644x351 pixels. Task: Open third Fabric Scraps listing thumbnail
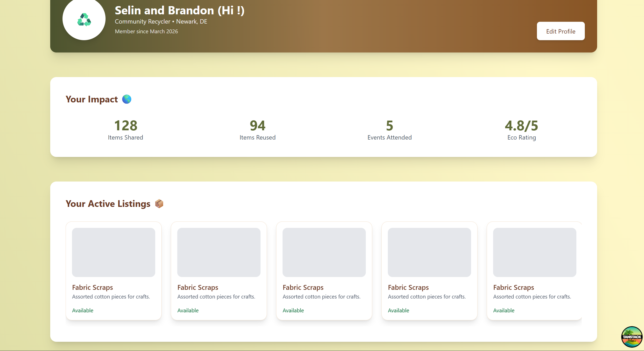click(324, 252)
